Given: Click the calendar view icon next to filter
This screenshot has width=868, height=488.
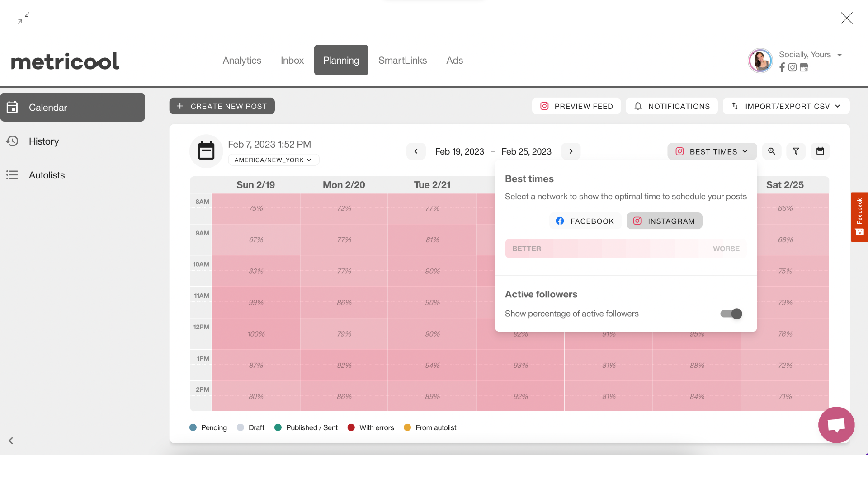Looking at the screenshot, I should pos(820,151).
